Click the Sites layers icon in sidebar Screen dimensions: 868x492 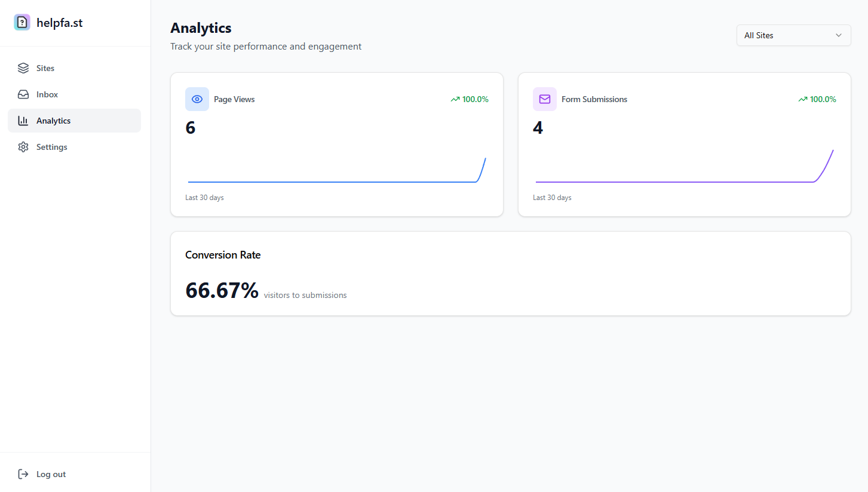tap(23, 68)
